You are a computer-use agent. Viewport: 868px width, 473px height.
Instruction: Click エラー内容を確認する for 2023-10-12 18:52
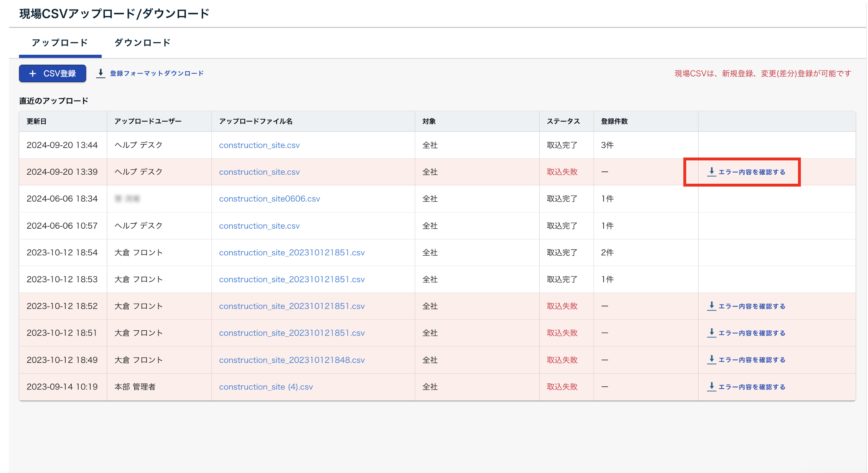[752, 306]
